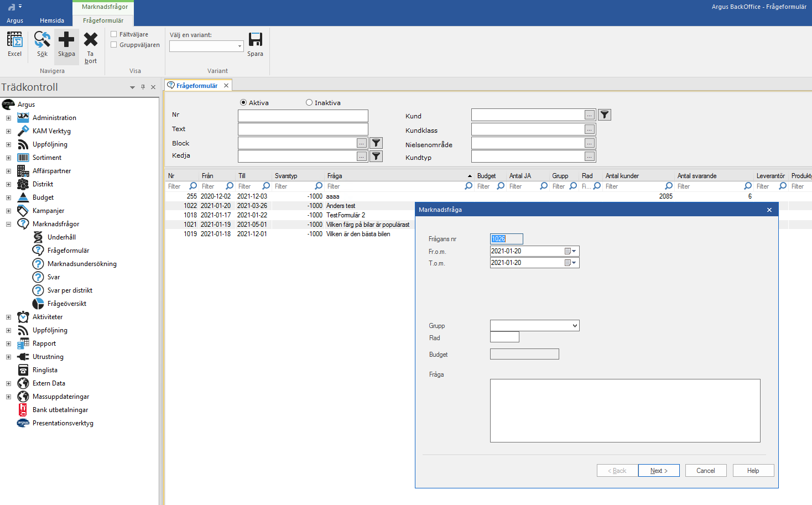Click the Rapport tree icon
The width and height of the screenshot is (812, 505).
pyautogui.click(x=23, y=343)
